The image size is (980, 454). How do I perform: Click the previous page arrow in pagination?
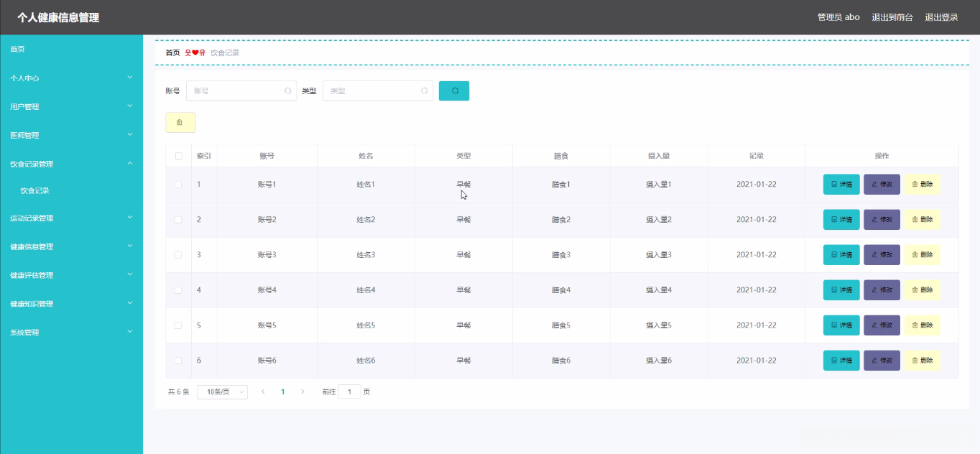[263, 392]
